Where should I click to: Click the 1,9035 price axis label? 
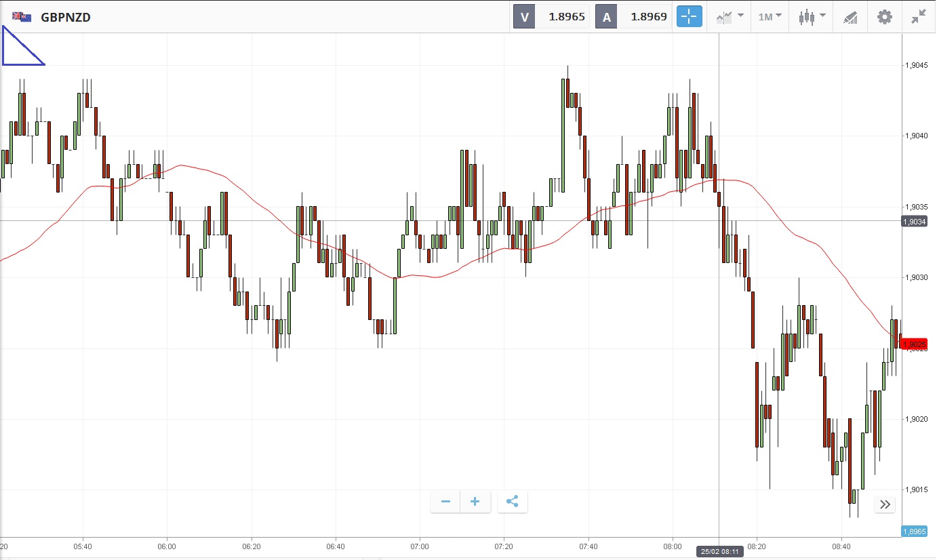pyautogui.click(x=916, y=207)
